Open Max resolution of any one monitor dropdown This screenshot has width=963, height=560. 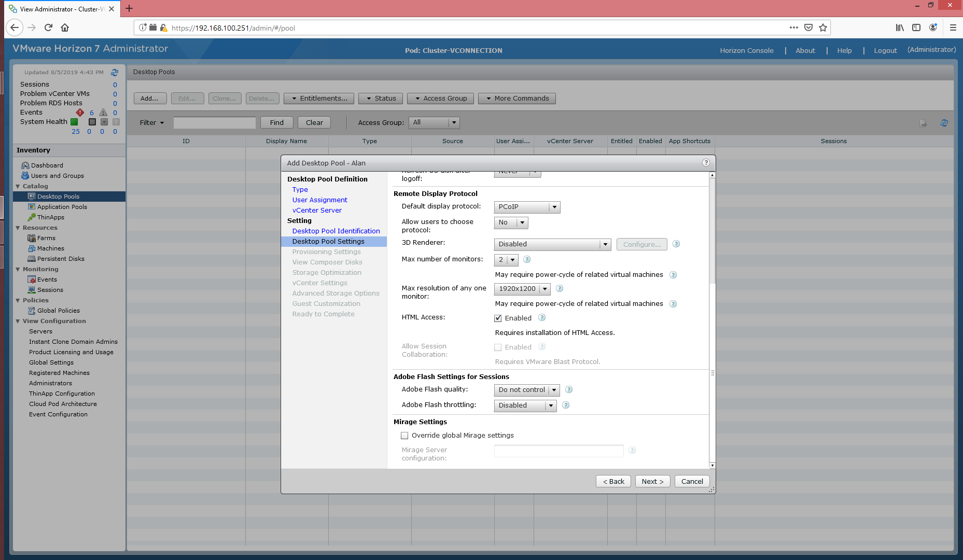(522, 289)
